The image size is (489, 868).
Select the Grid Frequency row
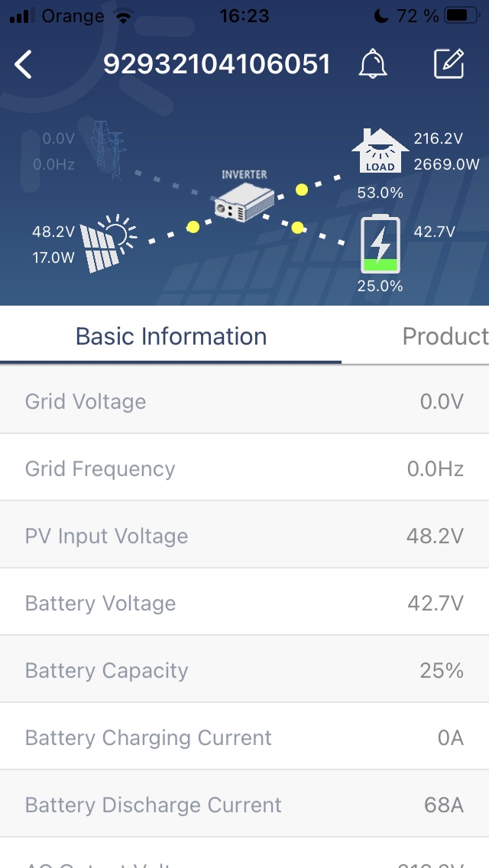point(244,468)
